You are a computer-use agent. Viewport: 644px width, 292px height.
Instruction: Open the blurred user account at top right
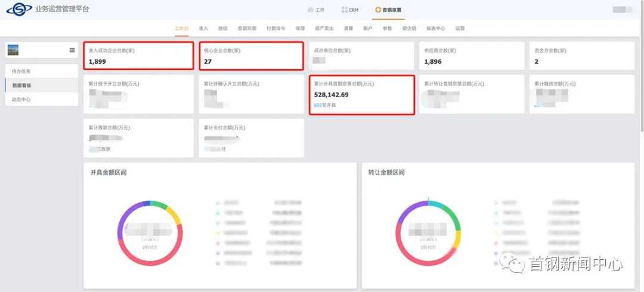622,10
